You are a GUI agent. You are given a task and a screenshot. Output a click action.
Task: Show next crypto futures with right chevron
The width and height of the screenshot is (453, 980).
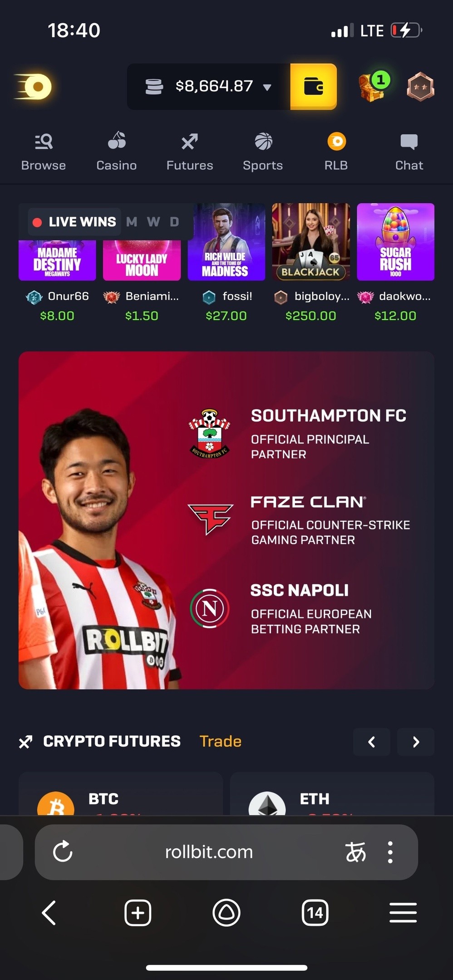tap(416, 742)
